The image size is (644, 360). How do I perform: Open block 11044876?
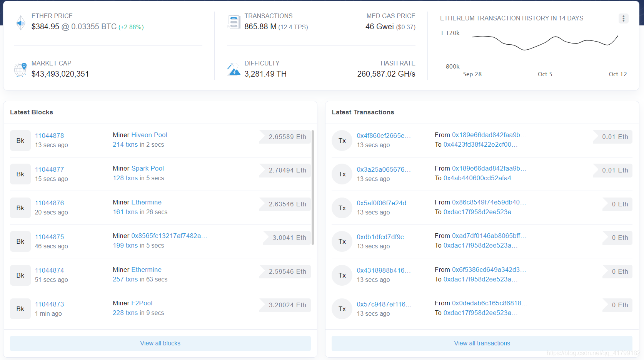[x=49, y=203]
